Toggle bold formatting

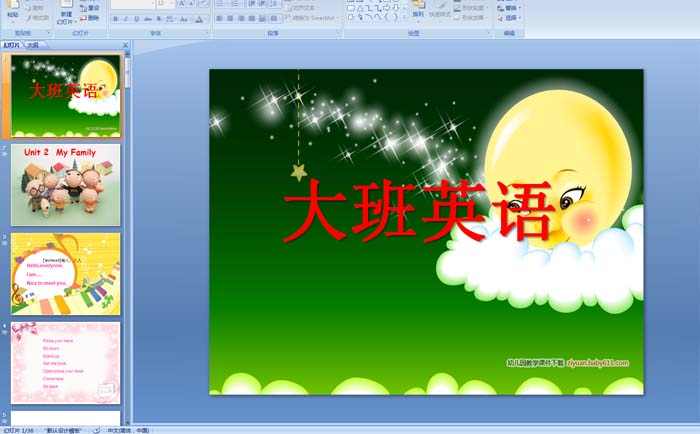115,19
